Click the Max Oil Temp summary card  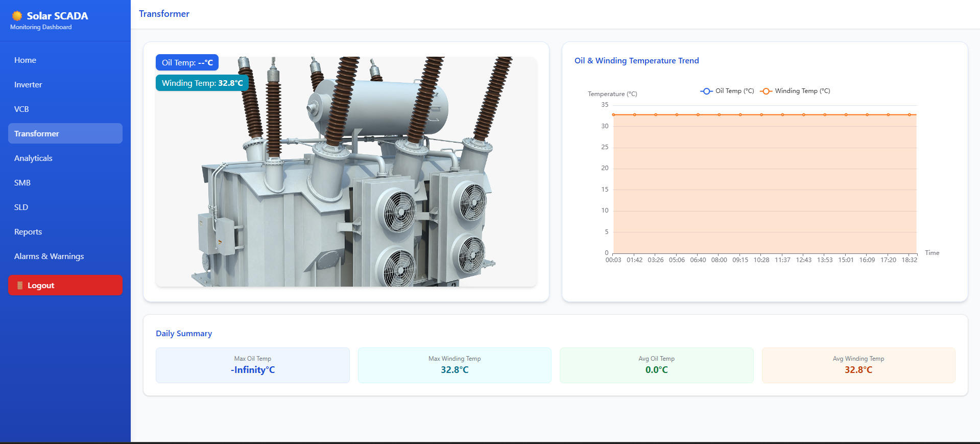(x=252, y=365)
